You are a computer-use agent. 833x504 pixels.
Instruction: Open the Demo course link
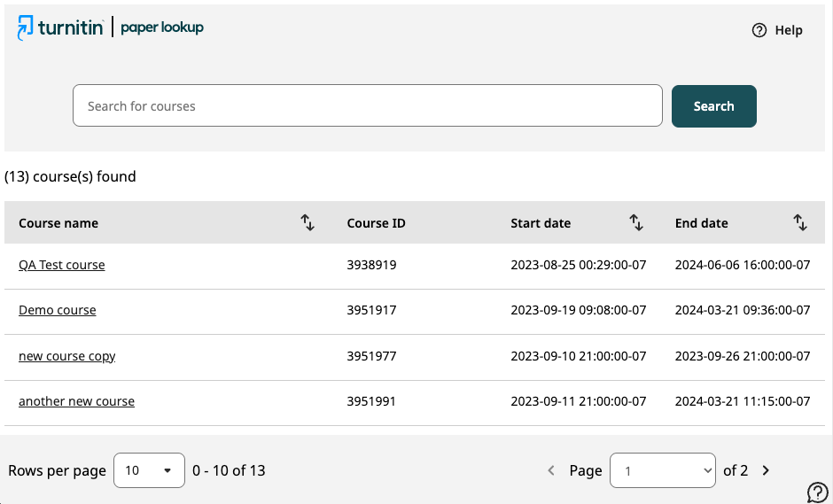coord(58,310)
